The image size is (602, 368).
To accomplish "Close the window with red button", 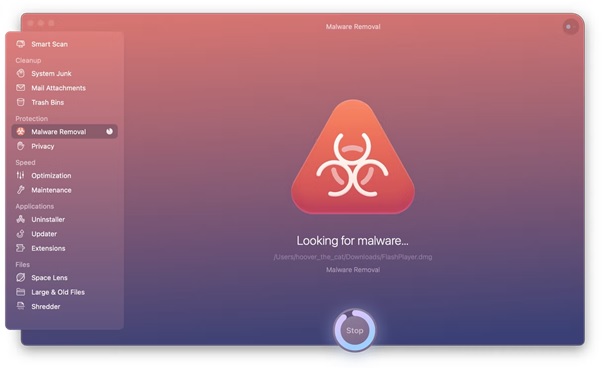I will click(x=31, y=23).
